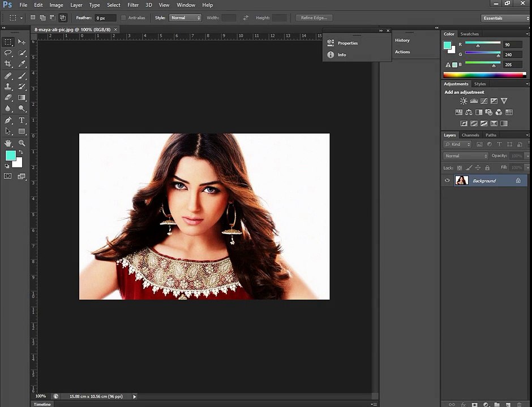
Task: Add a Levels adjustment
Action: (474, 101)
